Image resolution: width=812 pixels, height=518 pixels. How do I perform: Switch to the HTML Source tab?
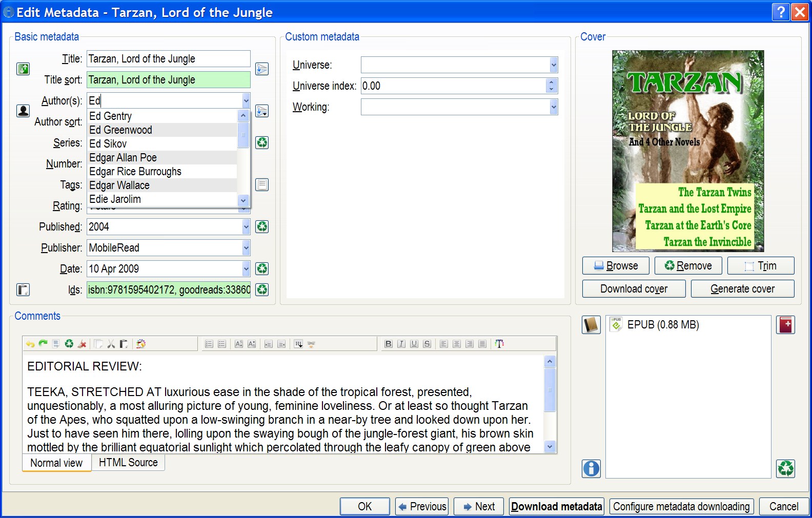click(x=128, y=462)
